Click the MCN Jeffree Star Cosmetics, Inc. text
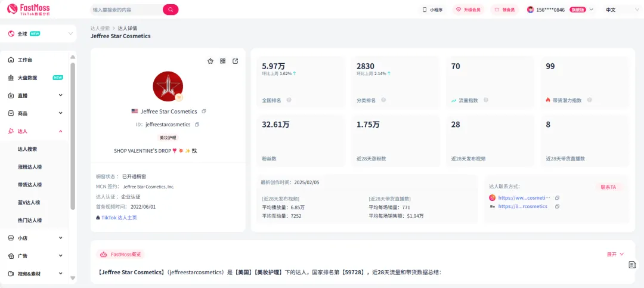 click(x=148, y=187)
